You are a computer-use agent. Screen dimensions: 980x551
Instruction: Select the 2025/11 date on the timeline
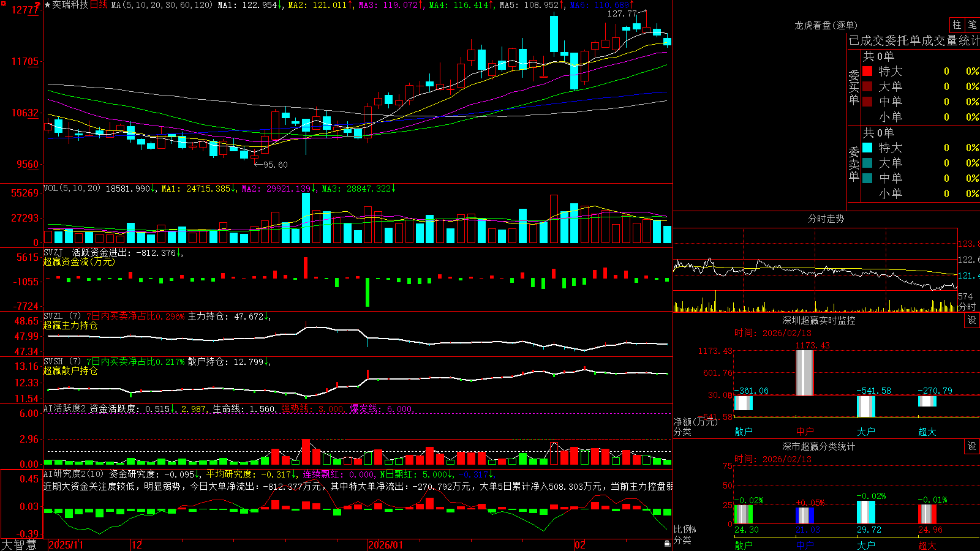(x=66, y=545)
